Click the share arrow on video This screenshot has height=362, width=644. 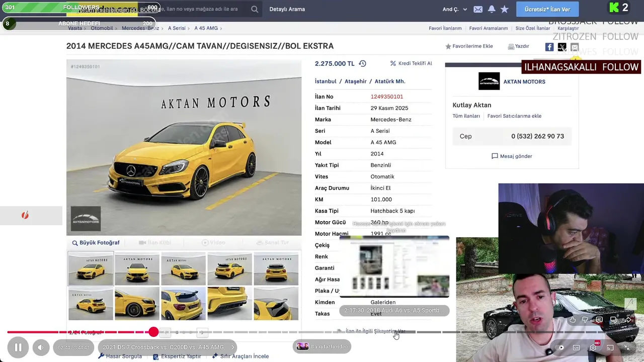point(628,320)
